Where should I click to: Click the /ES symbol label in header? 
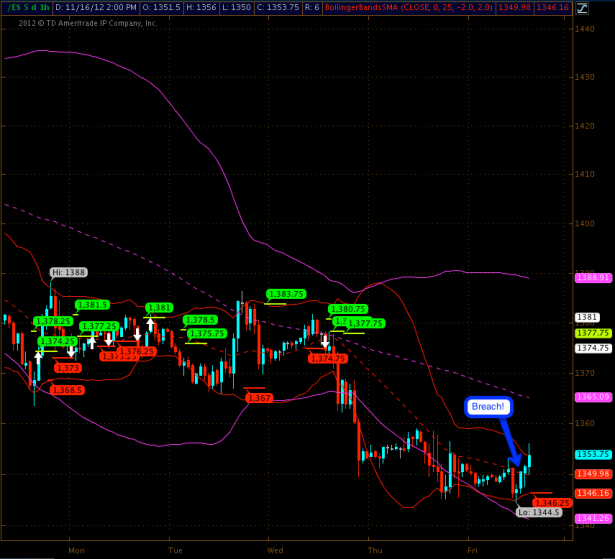15,8
